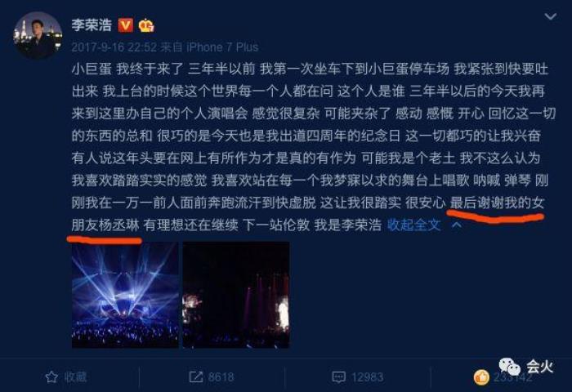This screenshot has width=572, height=392.
Task: Click the iPhone 7 Plus source link
Action: point(222,47)
